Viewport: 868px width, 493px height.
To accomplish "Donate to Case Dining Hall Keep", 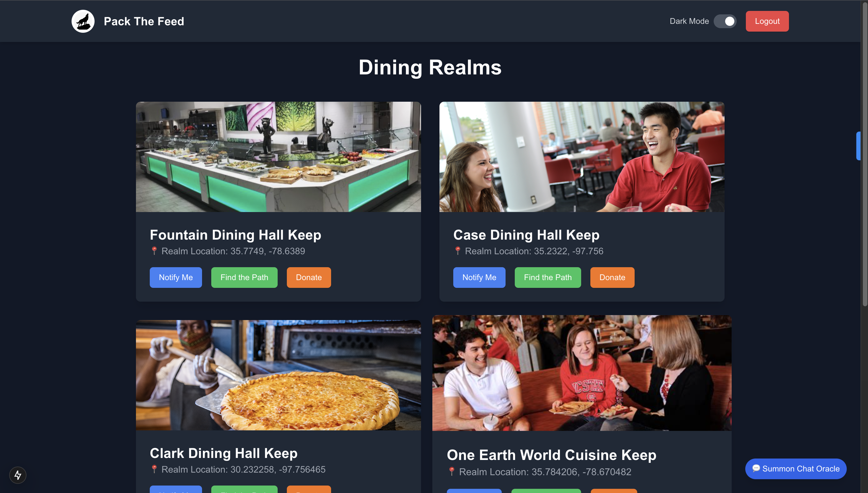I will [612, 277].
